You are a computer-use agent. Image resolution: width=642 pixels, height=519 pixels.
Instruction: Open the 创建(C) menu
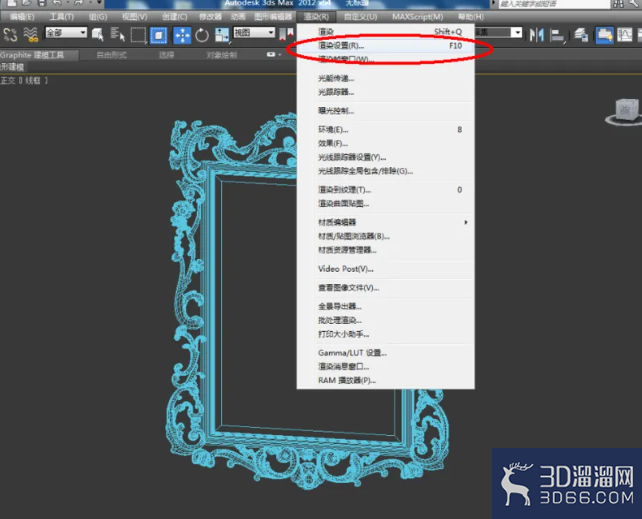(x=174, y=17)
